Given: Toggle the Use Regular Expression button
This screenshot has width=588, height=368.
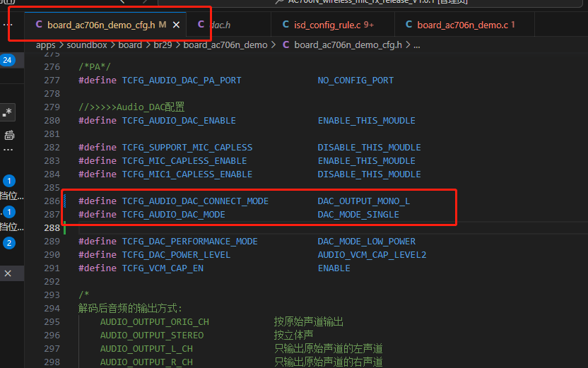Looking at the screenshot, I should point(8,112).
